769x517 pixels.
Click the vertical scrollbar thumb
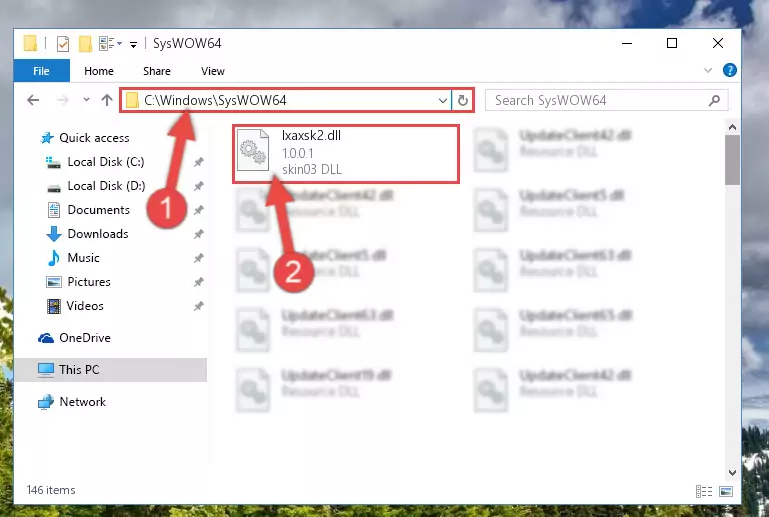coord(732,160)
